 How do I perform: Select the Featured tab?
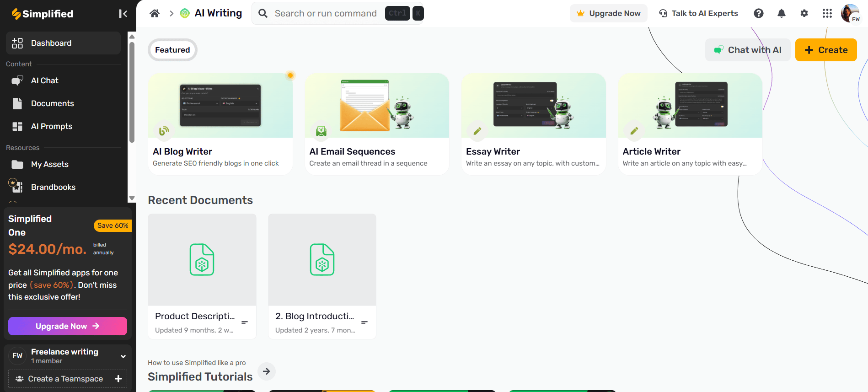(172, 50)
